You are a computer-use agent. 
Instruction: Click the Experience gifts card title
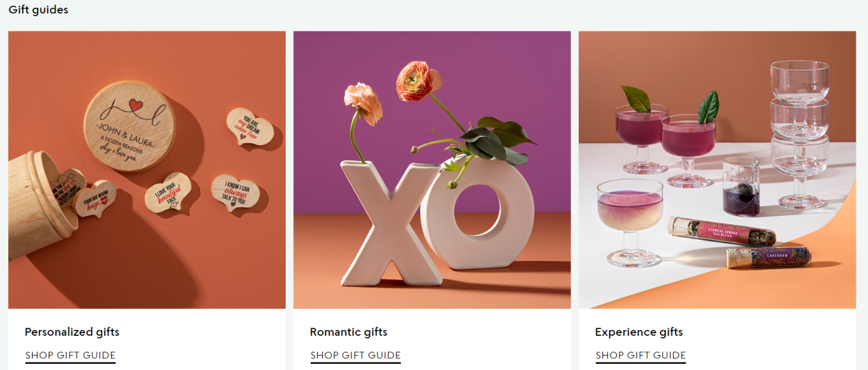(x=639, y=332)
